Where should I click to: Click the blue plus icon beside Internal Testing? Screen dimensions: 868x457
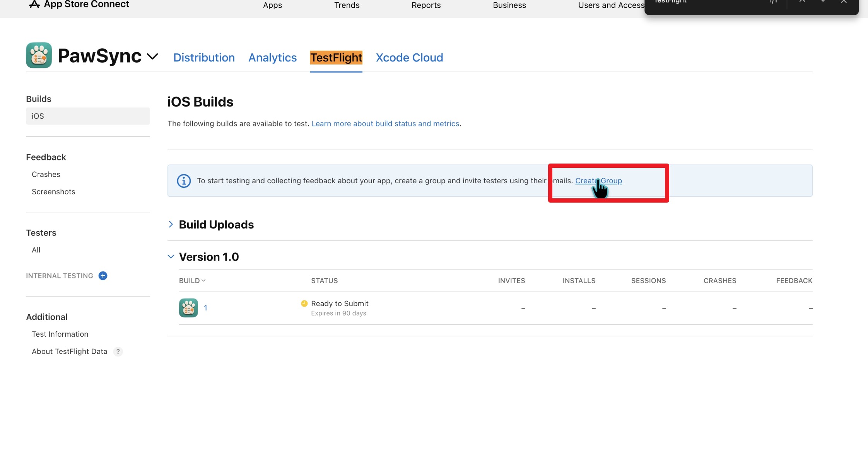pos(103,276)
